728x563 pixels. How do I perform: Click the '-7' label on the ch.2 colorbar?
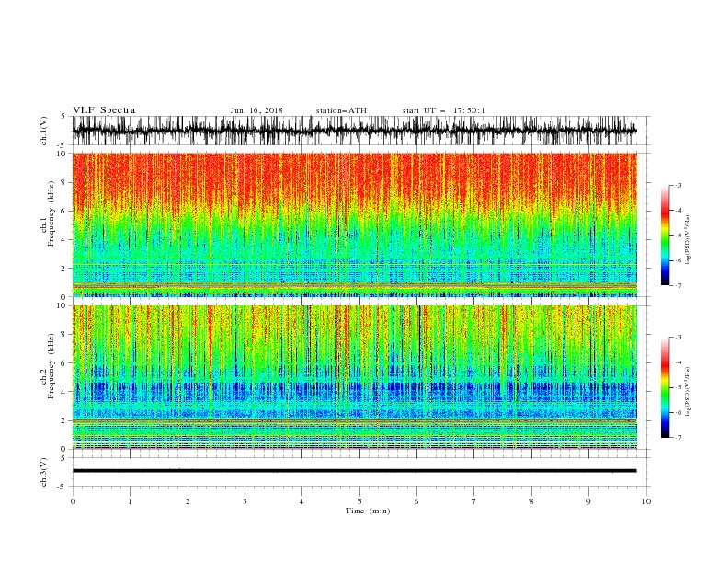(677, 438)
